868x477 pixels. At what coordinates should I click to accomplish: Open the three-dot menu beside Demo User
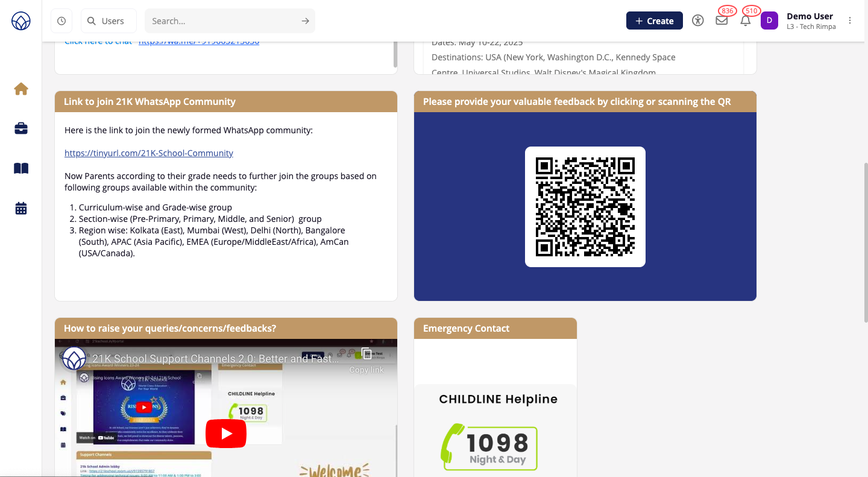point(850,21)
